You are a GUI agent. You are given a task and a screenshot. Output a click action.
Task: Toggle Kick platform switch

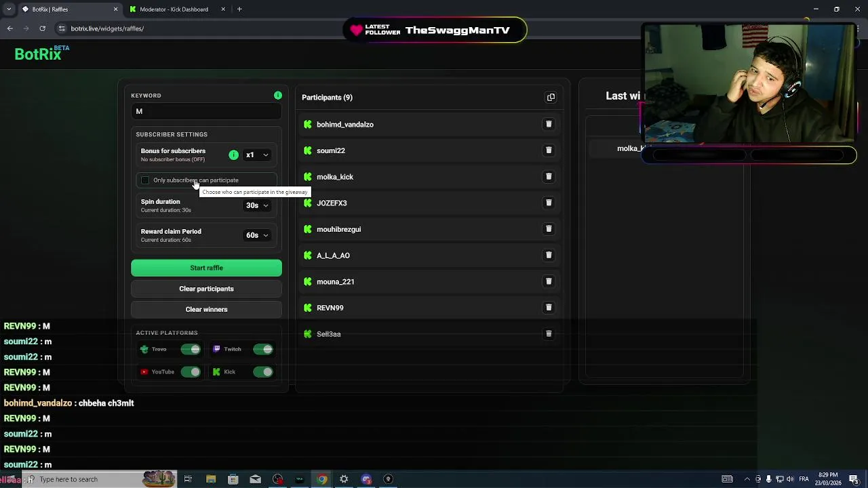(263, 371)
